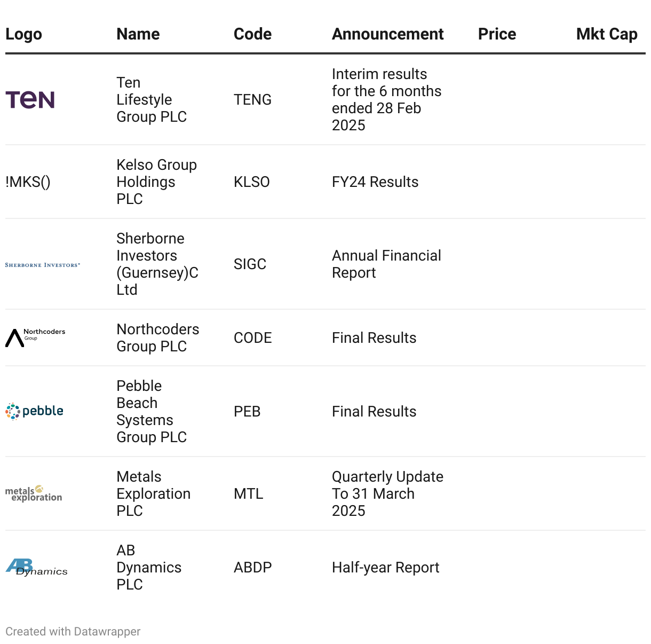The height and width of the screenshot is (644, 651).
Task: Click the Price column header
Action: (497, 34)
